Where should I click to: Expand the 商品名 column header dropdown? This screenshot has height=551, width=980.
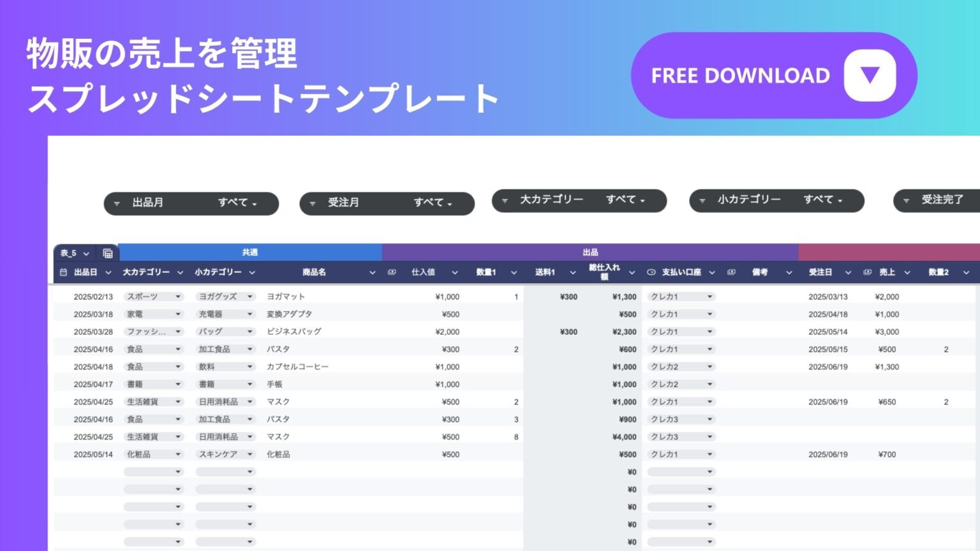[372, 272]
